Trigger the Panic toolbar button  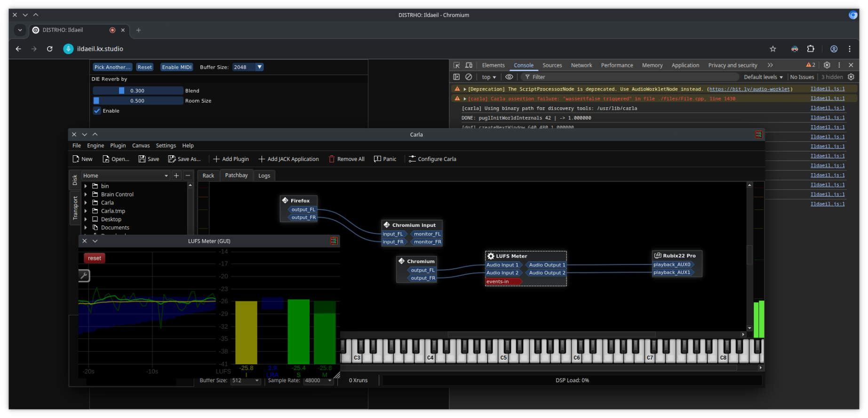click(x=385, y=159)
